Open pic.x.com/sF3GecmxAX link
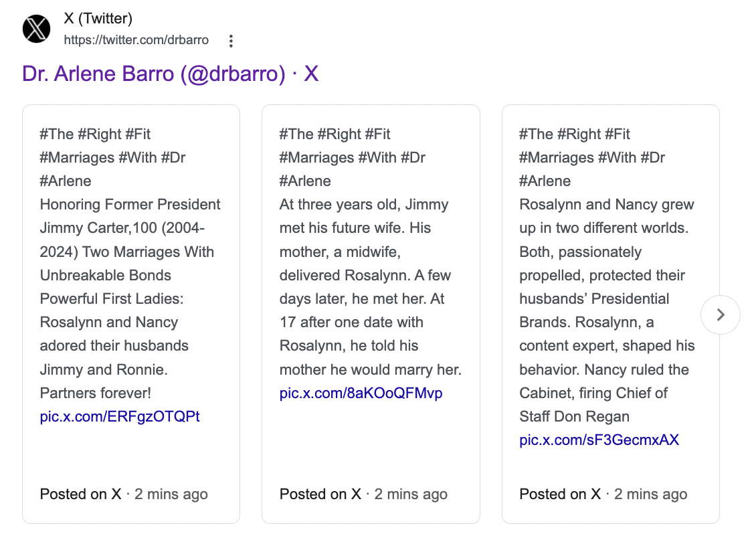 [599, 440]
